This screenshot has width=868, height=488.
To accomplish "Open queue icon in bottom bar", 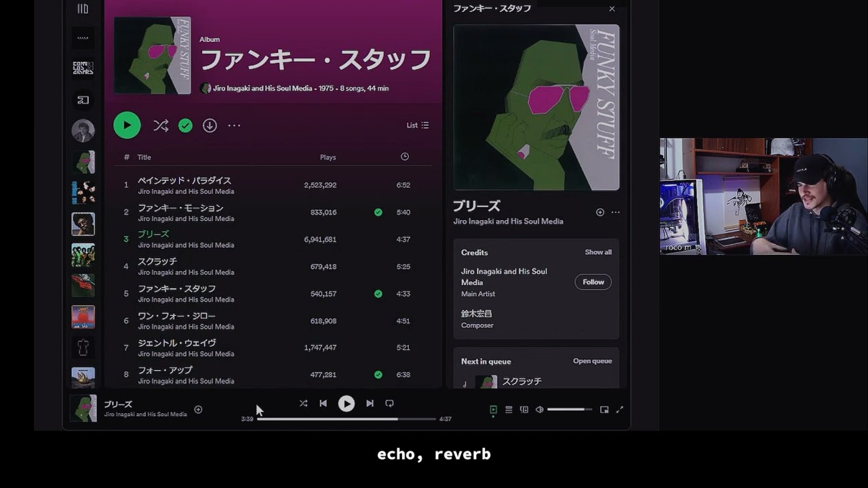I will click(509, 409).
